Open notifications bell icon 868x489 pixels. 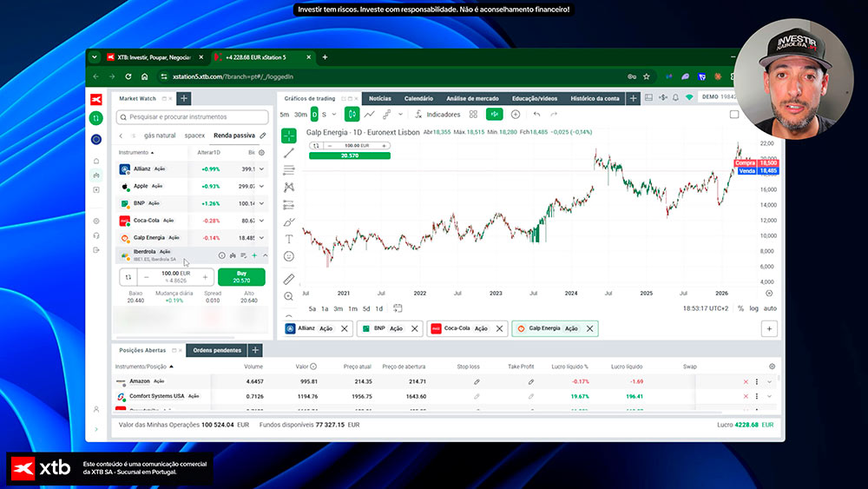675,97
